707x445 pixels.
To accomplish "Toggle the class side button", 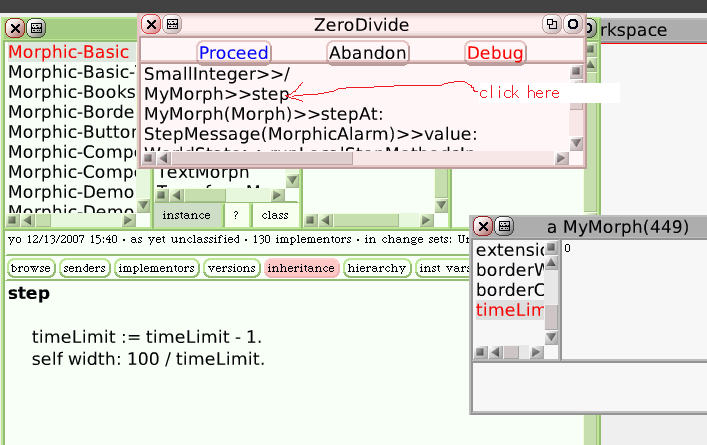I will pos(275,215).
